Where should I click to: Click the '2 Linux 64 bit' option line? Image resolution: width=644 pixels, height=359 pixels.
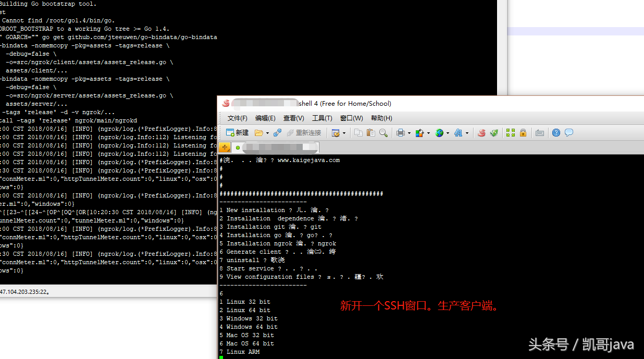tap(245, 311)
